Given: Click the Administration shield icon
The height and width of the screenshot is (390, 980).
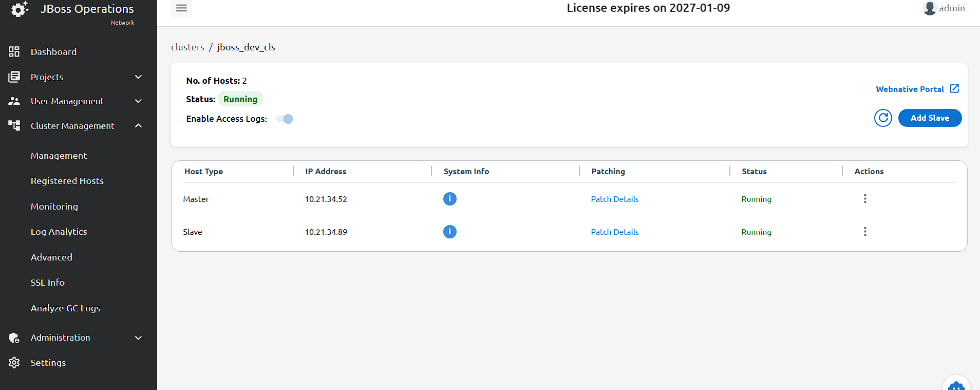Looking at the screenshot, I should point(14,338).
